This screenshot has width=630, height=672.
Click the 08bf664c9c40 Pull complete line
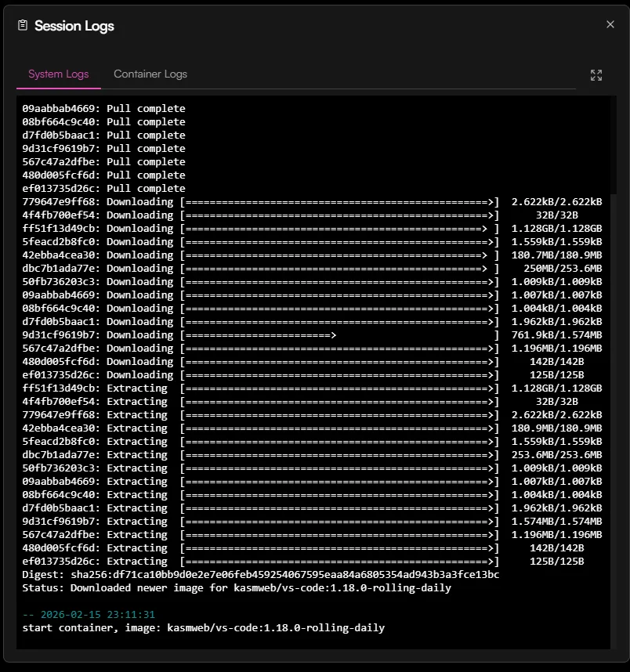point(103,121)
